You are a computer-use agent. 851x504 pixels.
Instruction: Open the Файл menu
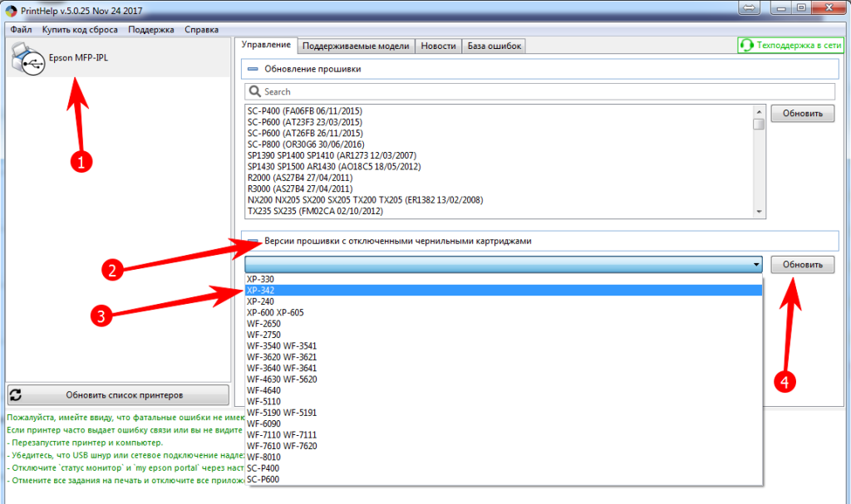click(x=22, y=29)
